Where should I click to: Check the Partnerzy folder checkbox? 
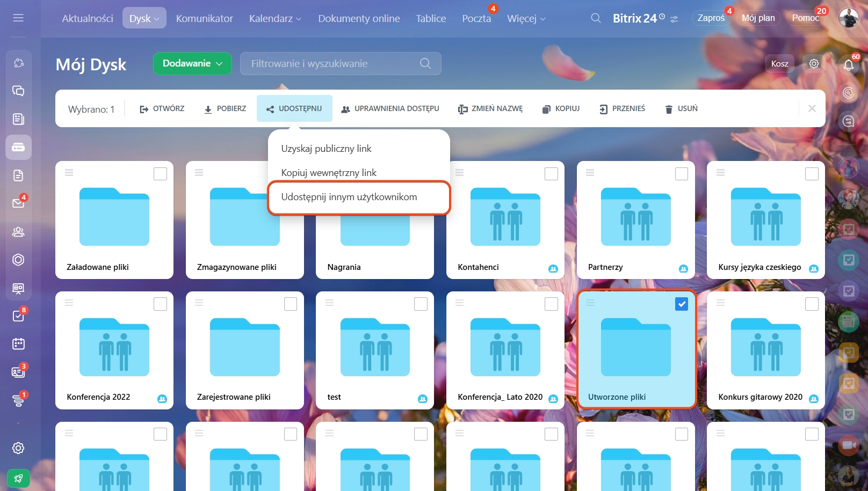[682, 174]
